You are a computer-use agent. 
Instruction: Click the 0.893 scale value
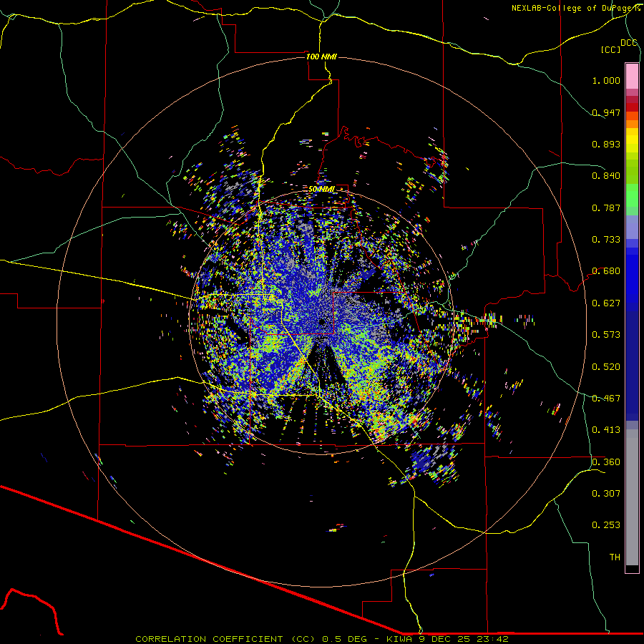tap(606, 144)
